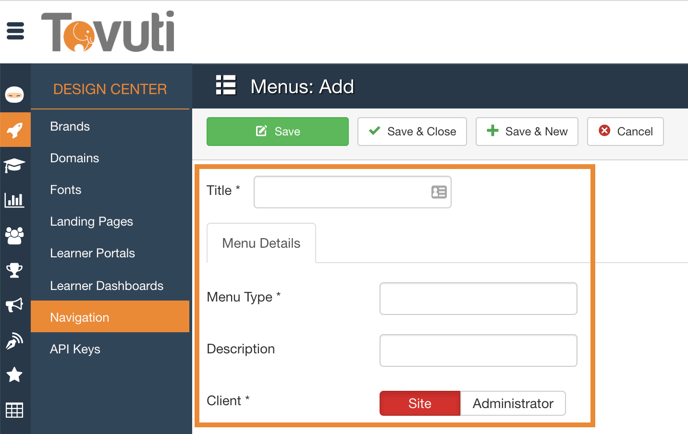
Task: Select the trophy icon in sidebar
Action: click(14, 270)
